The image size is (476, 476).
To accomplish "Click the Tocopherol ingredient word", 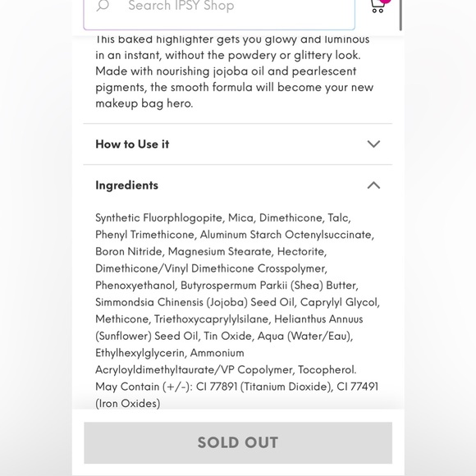I will (x=327, y=370).
